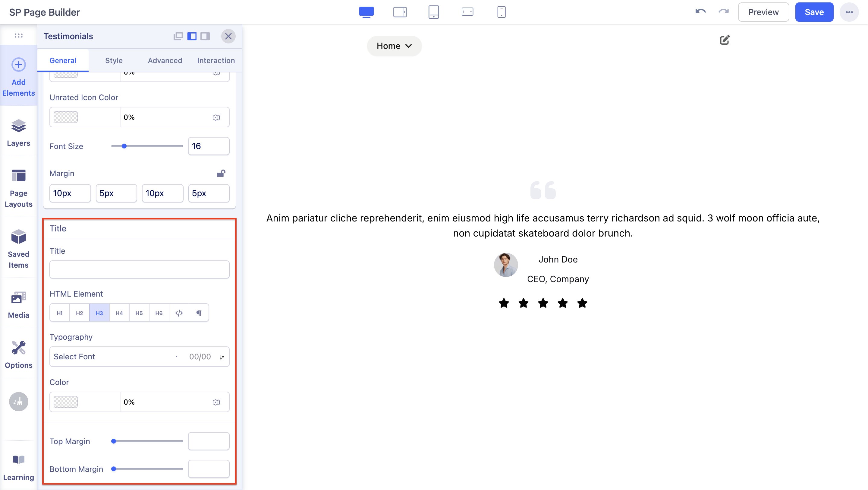The image size is (868, 490).
Task: Click the edit pencil icon on canvas
Action: 725,40
